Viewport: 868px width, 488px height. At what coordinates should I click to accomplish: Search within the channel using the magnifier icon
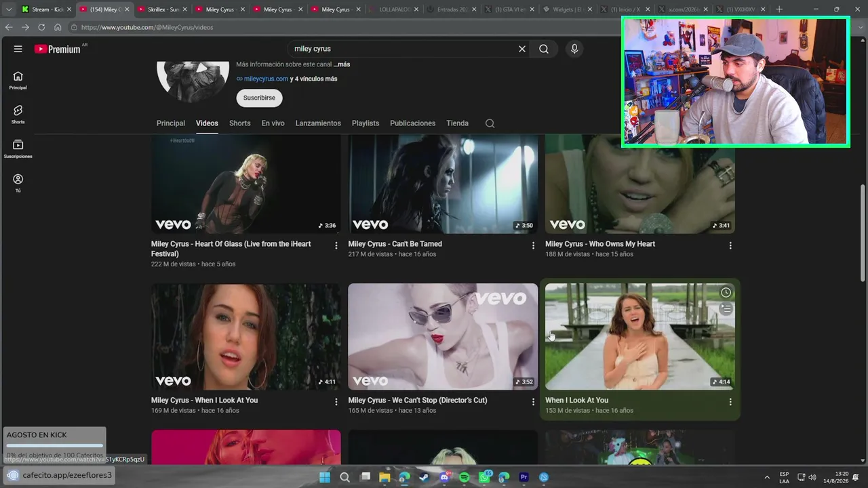tap(490, 123)
